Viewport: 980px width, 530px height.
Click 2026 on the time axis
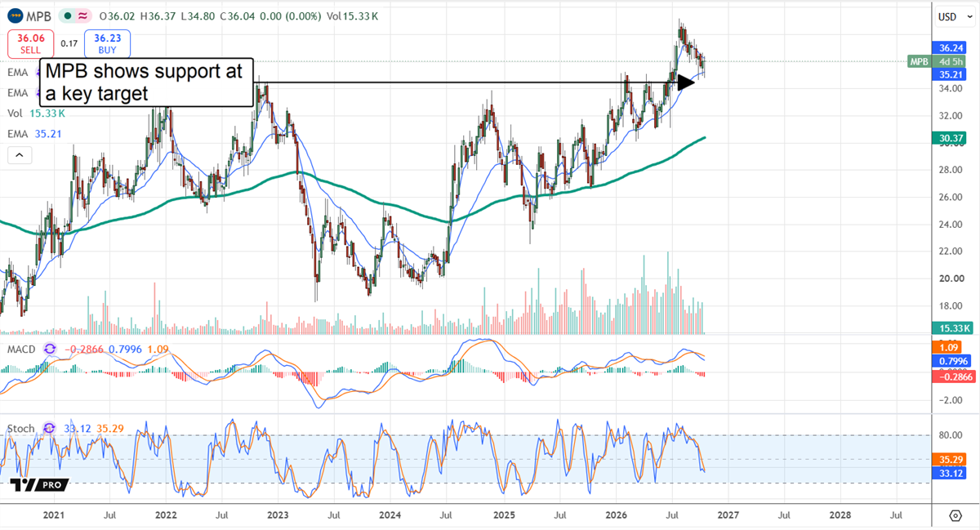(615, 515)
